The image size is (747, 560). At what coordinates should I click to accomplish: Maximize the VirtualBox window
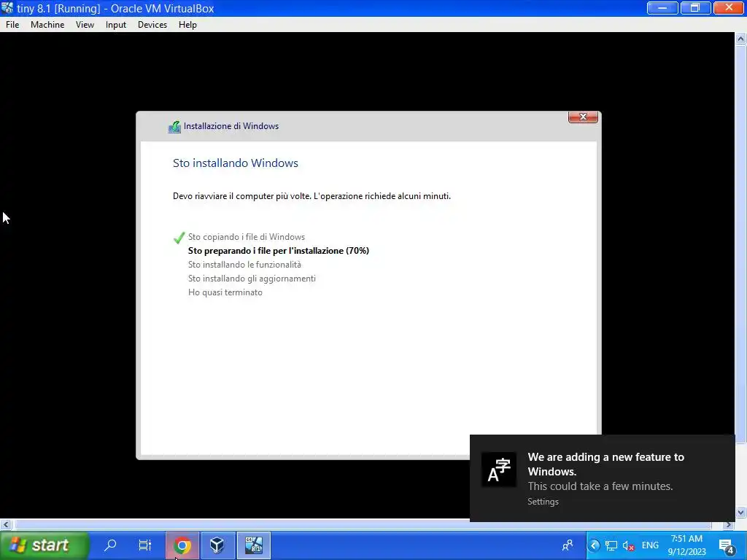pos(695,8)
